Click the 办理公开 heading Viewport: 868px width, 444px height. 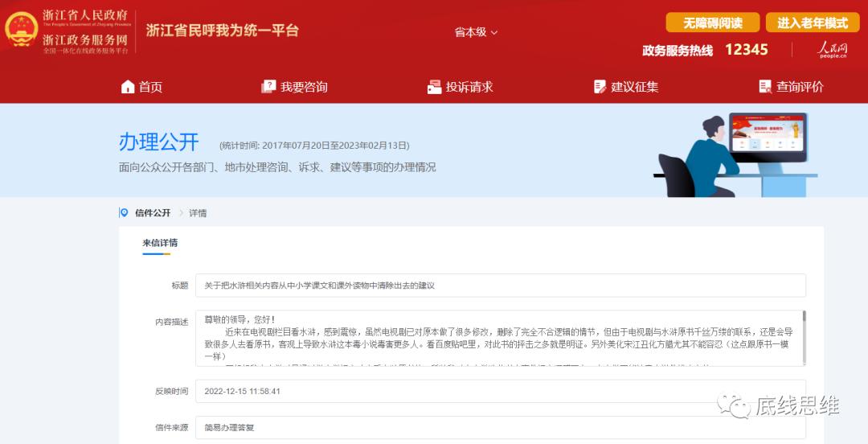(x=159, y=142)
